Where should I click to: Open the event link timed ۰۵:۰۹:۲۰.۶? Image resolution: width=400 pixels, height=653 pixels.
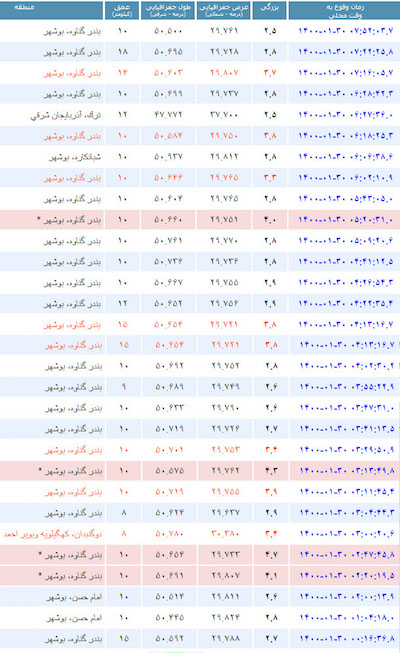[x=346, y=240]
